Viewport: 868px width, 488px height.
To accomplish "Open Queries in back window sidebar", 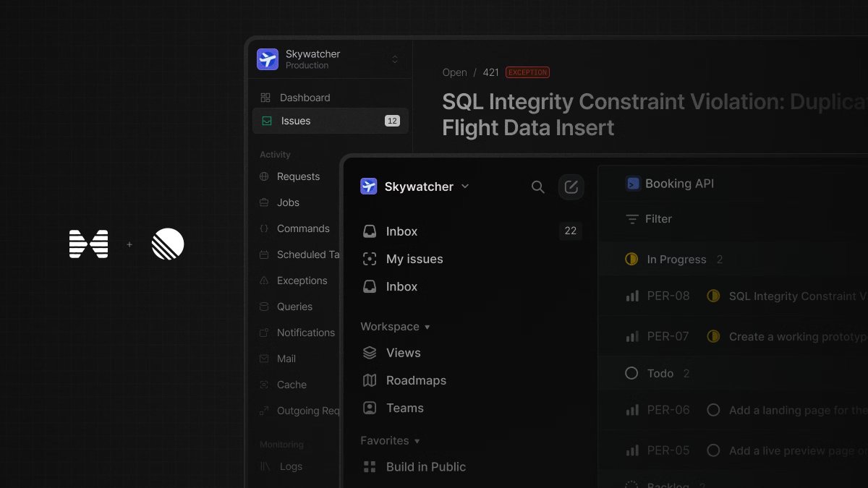I will click(294, 307).
